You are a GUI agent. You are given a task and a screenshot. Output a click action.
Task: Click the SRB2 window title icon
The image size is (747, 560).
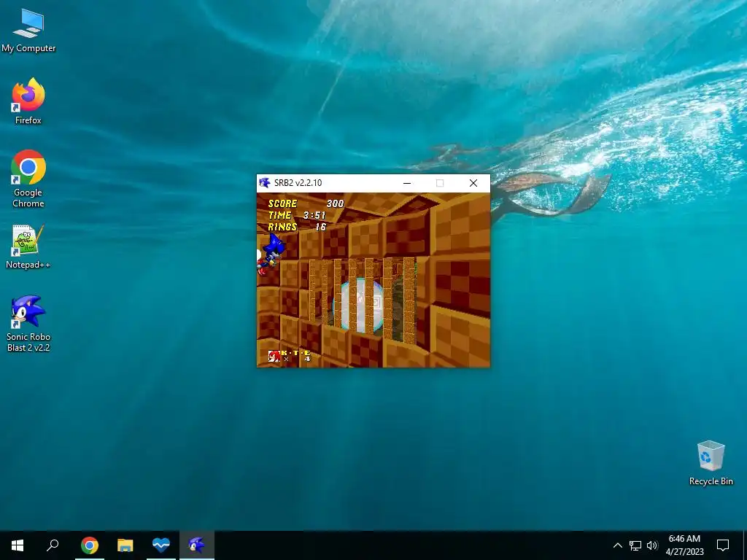pyautogui.click(x=264, y=183)
